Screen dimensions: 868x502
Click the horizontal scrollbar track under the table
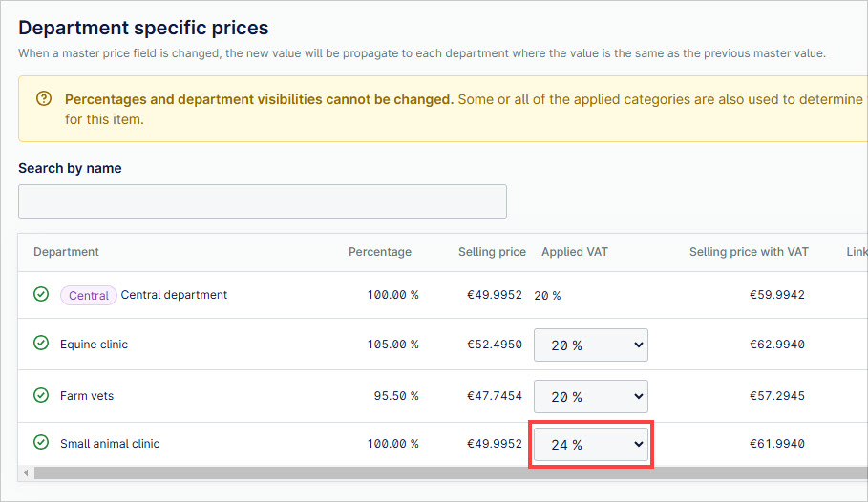(x=451, y=472)
